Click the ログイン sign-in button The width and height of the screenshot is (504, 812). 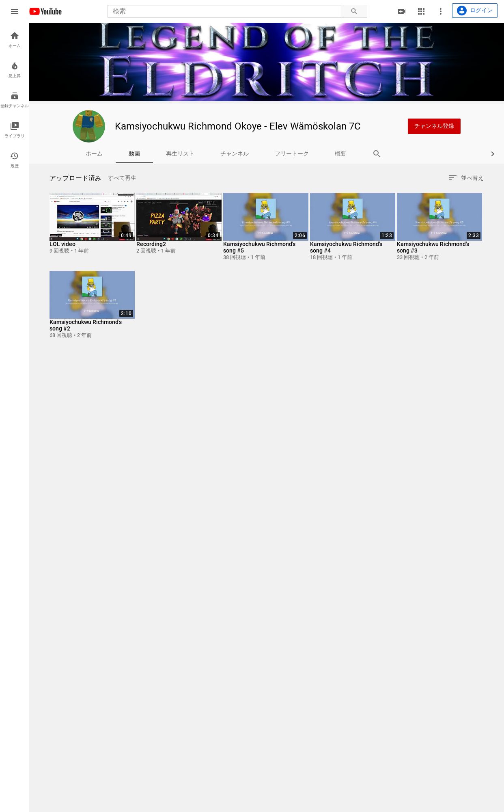point(475,11)
